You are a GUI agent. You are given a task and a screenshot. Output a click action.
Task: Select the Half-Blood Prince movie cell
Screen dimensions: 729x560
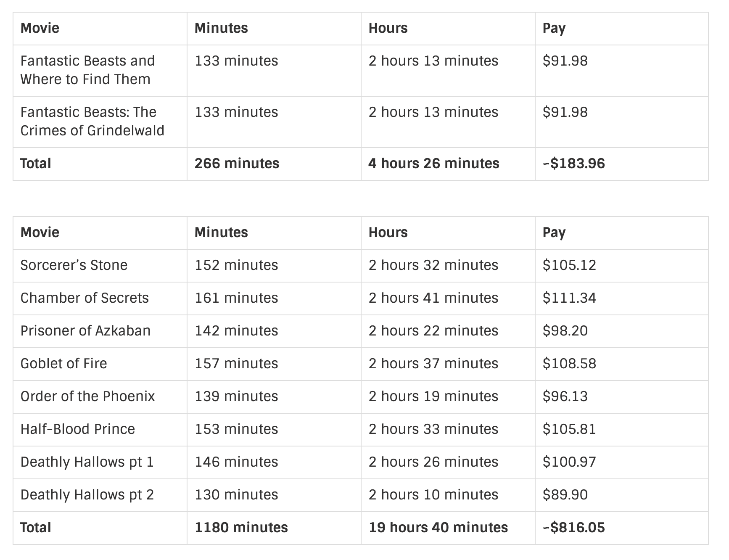coord(78,429)
